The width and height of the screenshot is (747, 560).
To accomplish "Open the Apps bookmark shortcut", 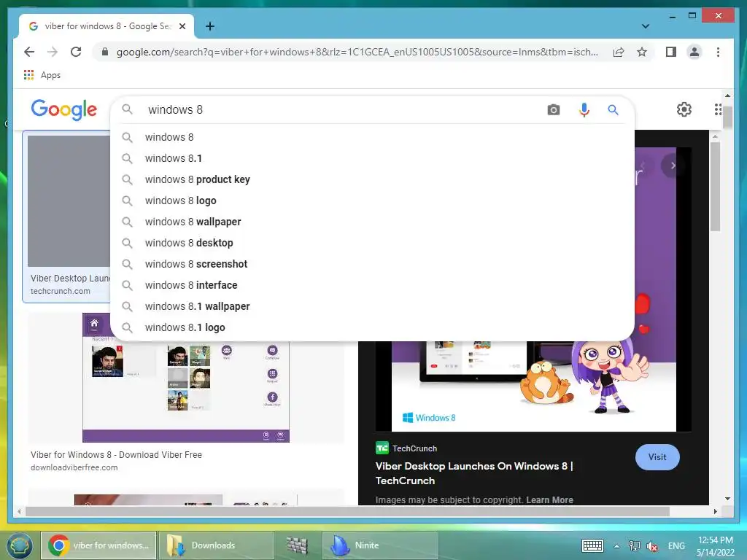I will [x=42, y=75].
